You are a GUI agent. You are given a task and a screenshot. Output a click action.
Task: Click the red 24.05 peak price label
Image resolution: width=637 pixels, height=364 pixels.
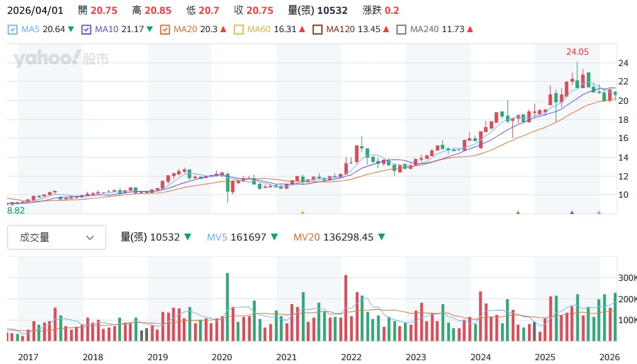click(x=577, y=52)
